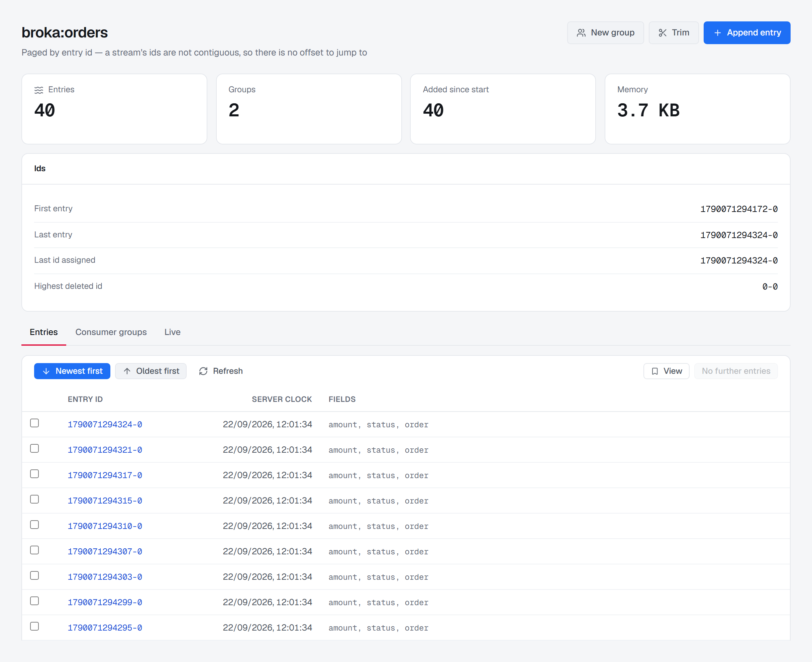
Task: Open entry link 1790071294324-0 in the table
Action: point(105,424)
